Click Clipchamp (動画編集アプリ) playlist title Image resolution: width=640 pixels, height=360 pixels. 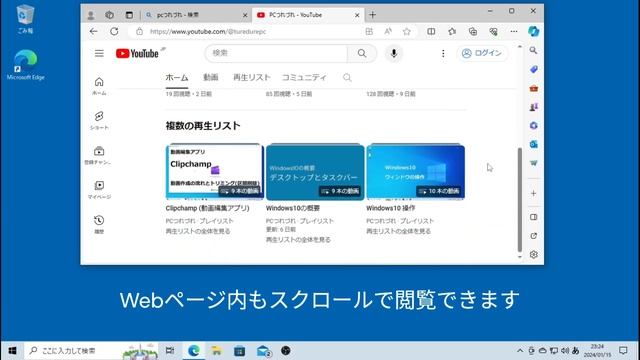207,208
